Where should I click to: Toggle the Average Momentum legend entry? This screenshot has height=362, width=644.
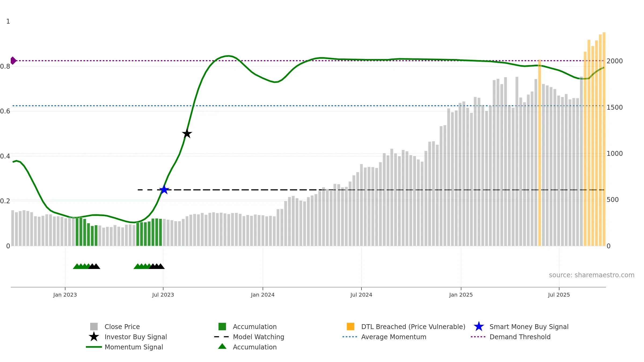tap(393, 337)
